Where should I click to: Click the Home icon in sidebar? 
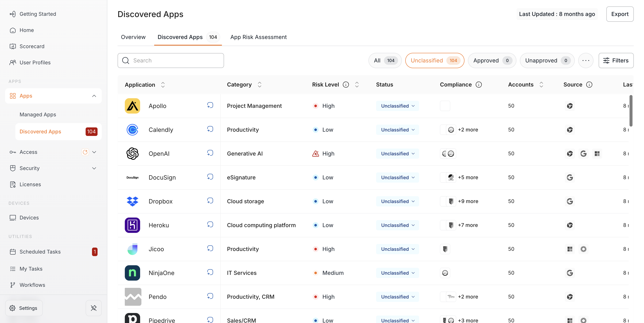point(13,30)
